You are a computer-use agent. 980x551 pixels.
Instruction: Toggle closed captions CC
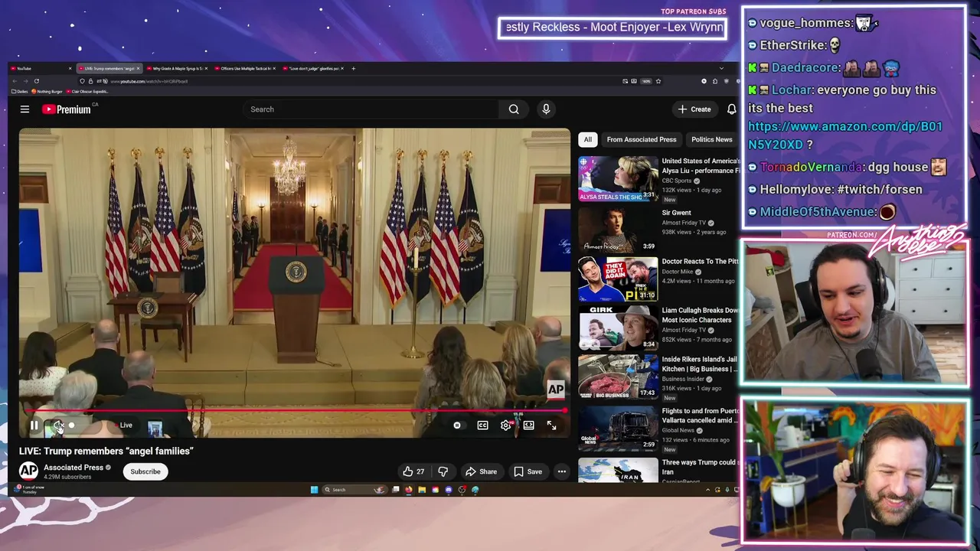[x=482, y=425]
